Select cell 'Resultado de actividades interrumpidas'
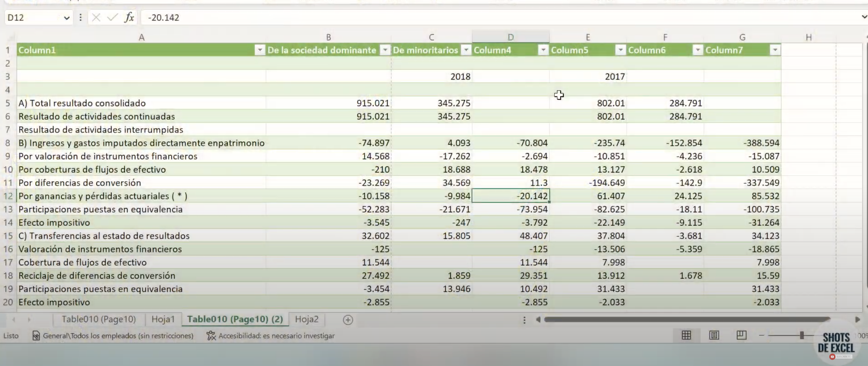 pyautogui.click(x=141, y=130)
